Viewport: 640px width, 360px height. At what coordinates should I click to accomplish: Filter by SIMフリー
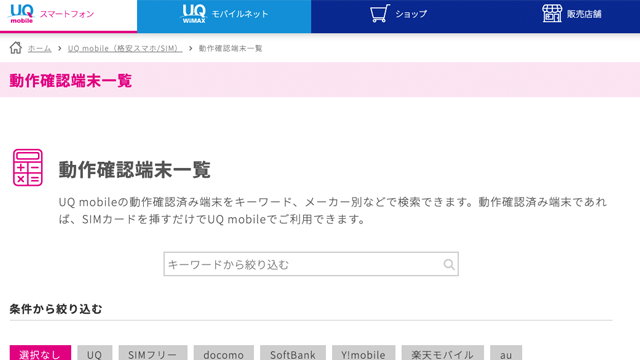pos(153,353)
